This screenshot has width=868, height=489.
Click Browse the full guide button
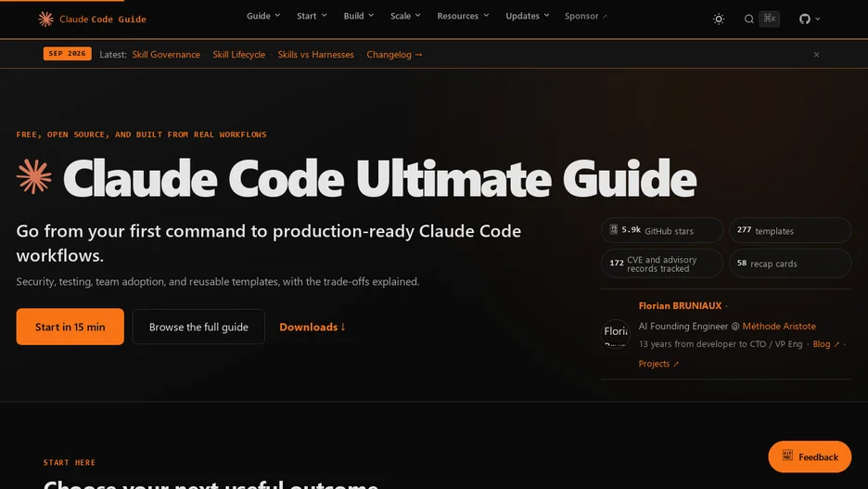tap(198, 327)
